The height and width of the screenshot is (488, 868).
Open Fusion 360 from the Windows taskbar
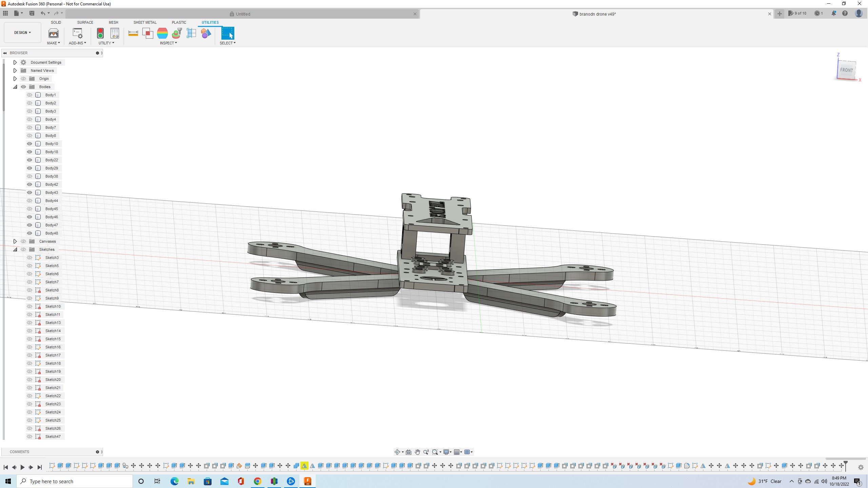308,481
